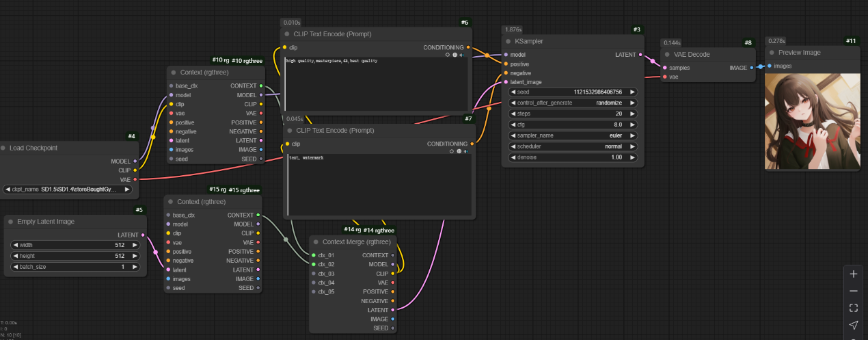The height and width of the screenshot is (340, 868).
Task: Click the zoom out minus button
Action: pos(853,291)
